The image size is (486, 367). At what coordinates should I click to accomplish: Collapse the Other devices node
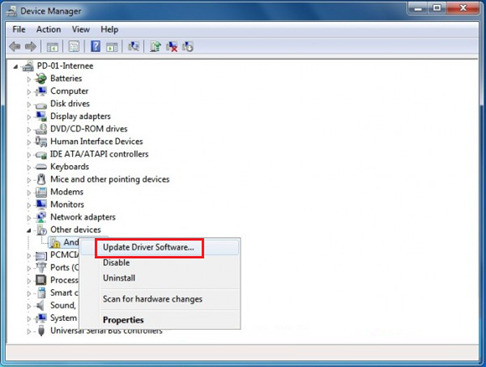(x=29, y=230)
